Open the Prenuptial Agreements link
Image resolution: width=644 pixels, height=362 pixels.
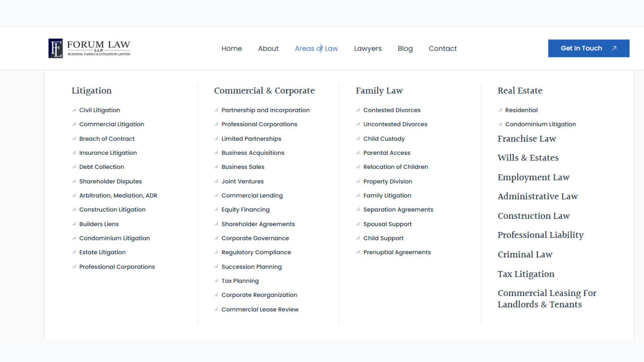click(397, 252)
